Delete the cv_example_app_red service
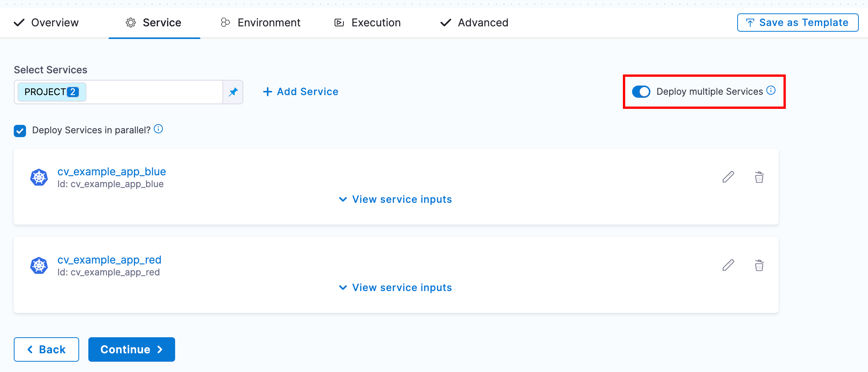The height and width of the screenshot is (372, 868). coord(759,265)
